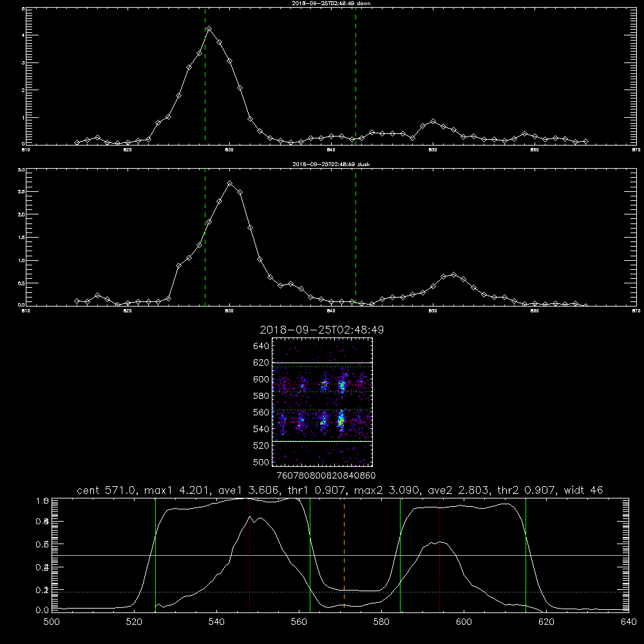Select the highest data marker in dawn plot
Viewport: 644px width, 644px height.
point(209,29)
